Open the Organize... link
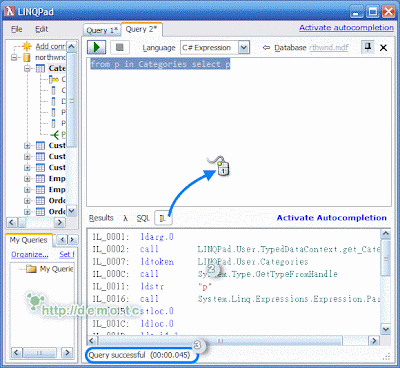400x368 pixels. pos(30,255)
